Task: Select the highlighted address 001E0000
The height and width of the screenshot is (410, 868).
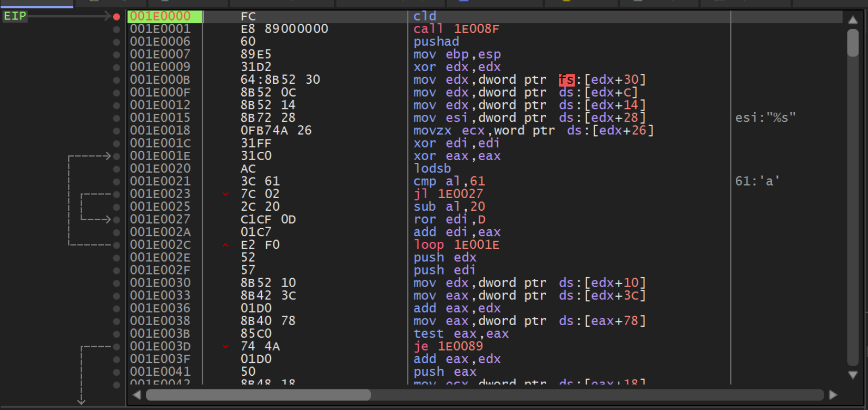Action: tap(161, 16)
